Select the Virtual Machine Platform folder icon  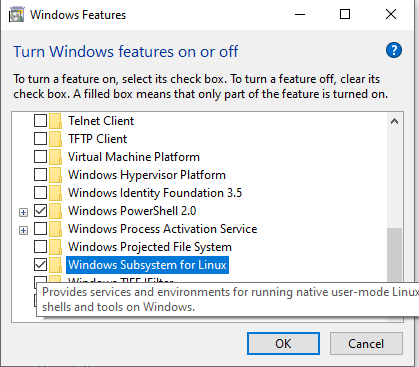[55, 157]
